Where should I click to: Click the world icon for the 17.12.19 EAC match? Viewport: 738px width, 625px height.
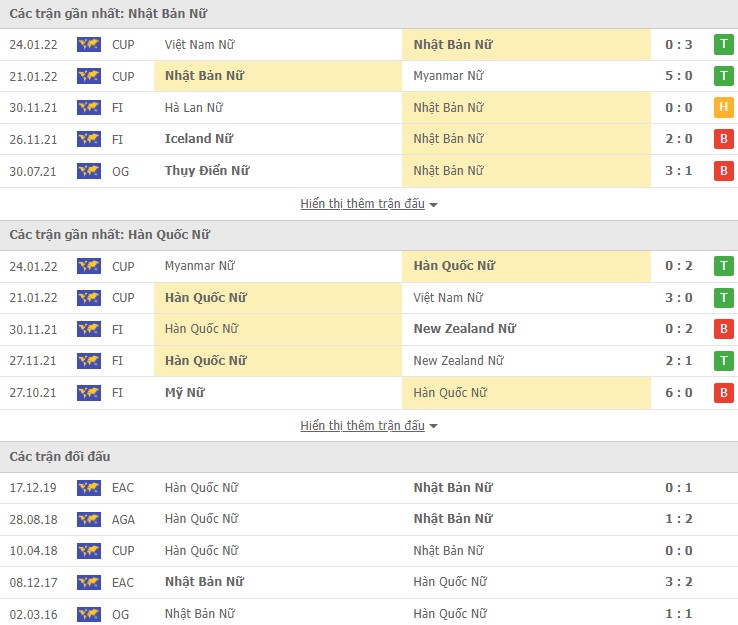[89, 488]
